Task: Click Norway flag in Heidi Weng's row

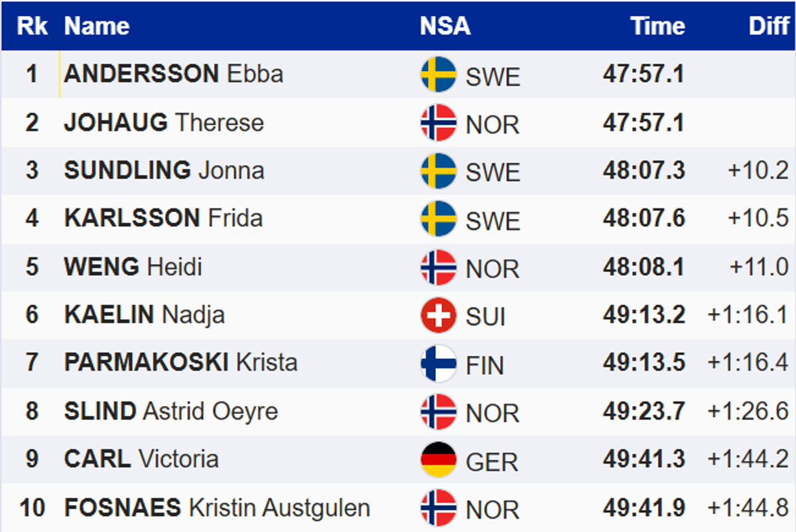Action: click(x=438, y=267)
